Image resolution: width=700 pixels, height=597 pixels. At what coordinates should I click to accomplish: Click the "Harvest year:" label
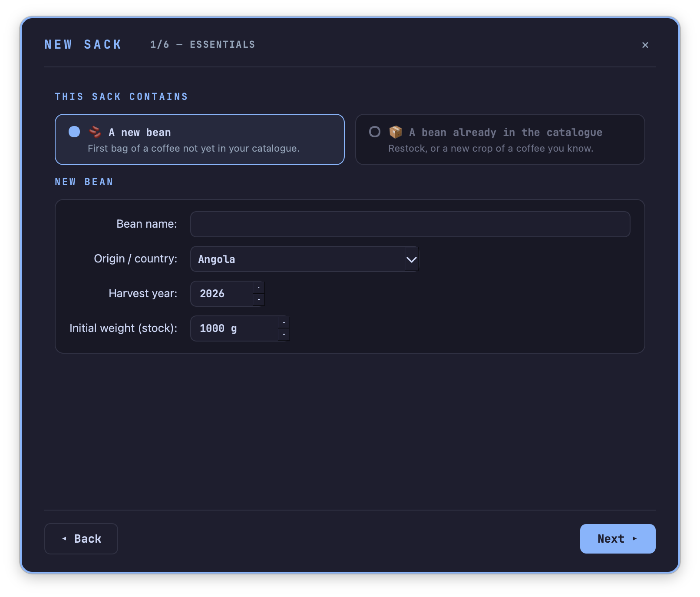(x=143, y=293)
